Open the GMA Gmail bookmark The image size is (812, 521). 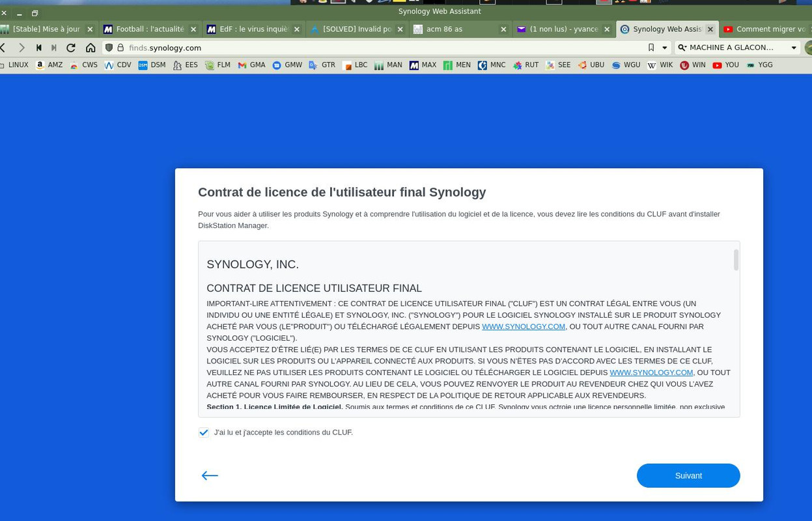(x=251, y=65)
